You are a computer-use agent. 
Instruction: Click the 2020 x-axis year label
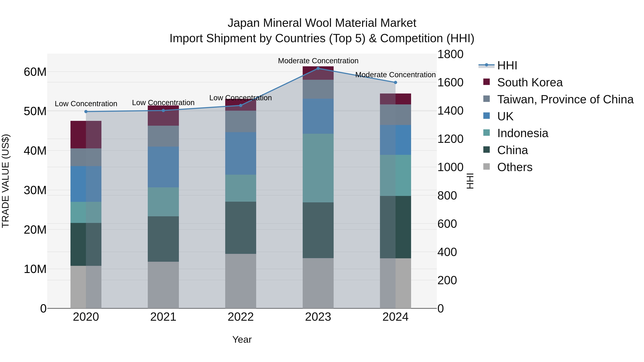(86, 317)
